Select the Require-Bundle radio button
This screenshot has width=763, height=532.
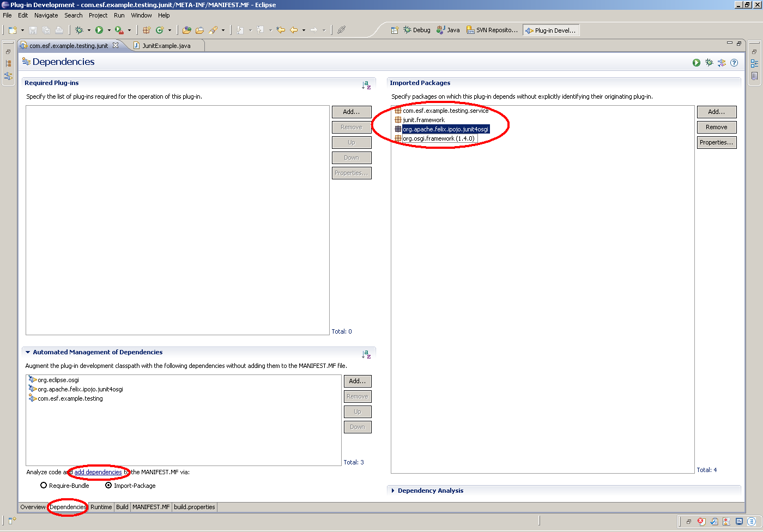point(44,486)
